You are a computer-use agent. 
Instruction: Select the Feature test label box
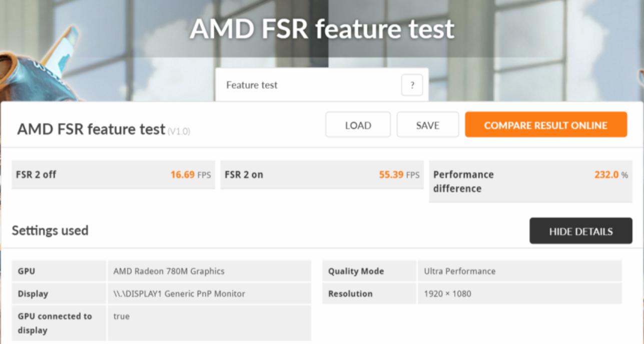point(252,85)
